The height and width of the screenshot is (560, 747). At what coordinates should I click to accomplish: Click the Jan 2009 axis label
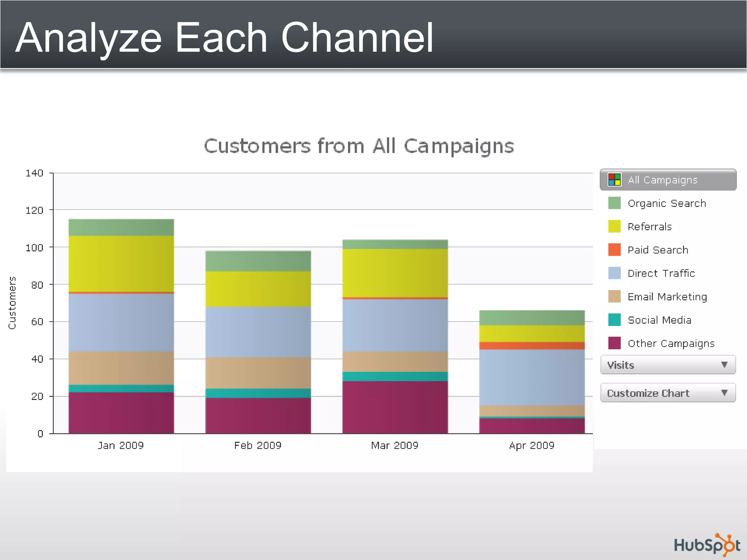(x=121, y=446)
